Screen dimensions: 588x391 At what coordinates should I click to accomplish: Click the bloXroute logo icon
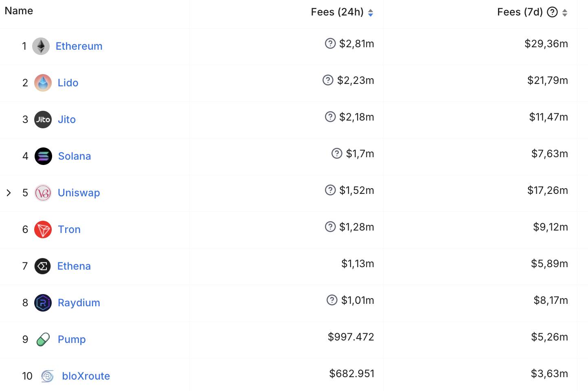coord(48,376)
